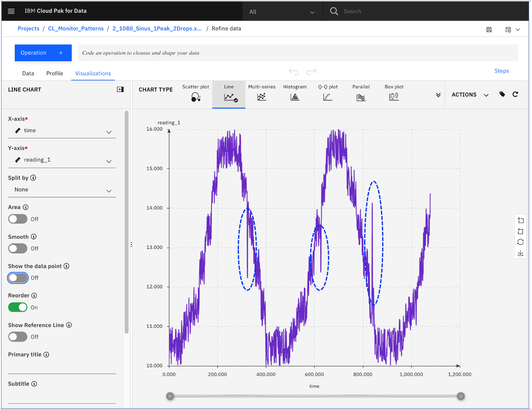Click the restore chart view icon
Image resolution: width=532 pixels, height=410 pixels.
521,242
